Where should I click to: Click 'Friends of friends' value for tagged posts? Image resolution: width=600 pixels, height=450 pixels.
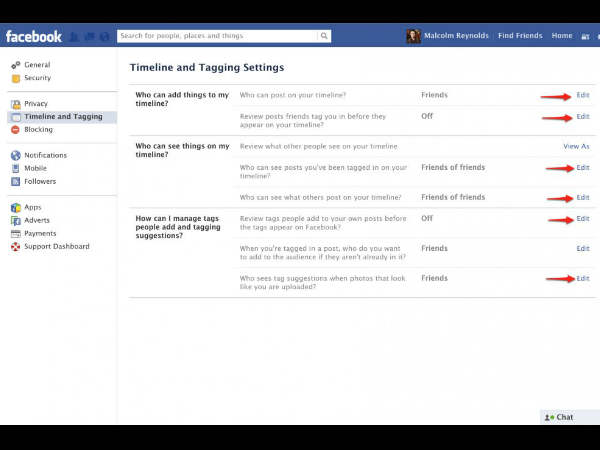(x=453, y=167)
